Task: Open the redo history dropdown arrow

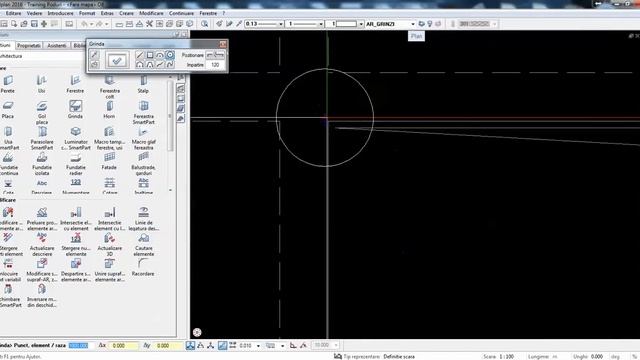Action: pyautogui.click(x=107, y=24)
